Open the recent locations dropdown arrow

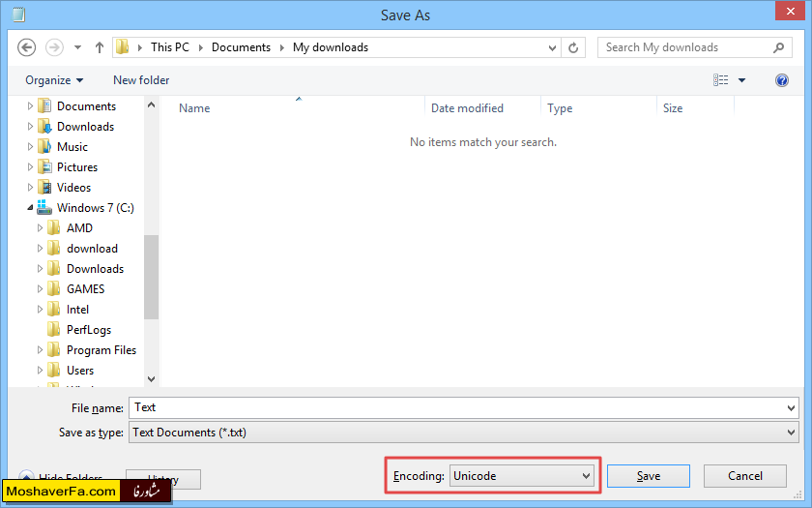click(77, 47)
